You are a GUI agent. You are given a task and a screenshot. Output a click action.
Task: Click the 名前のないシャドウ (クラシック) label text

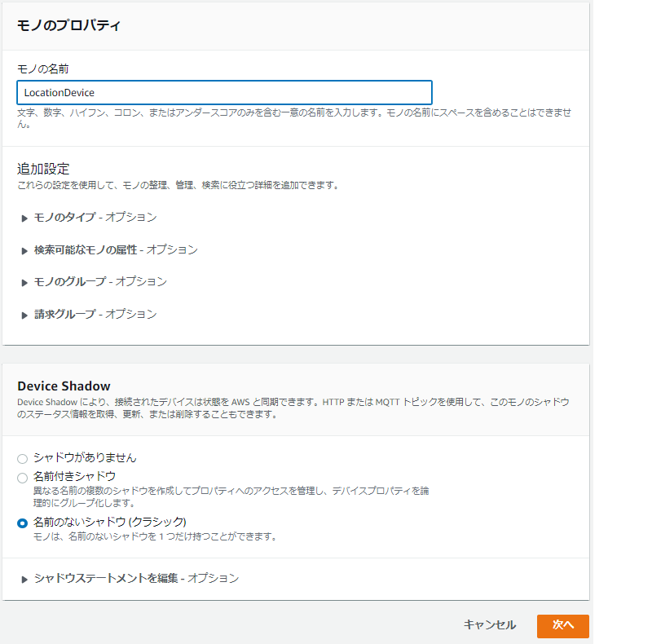coord(110,522)
